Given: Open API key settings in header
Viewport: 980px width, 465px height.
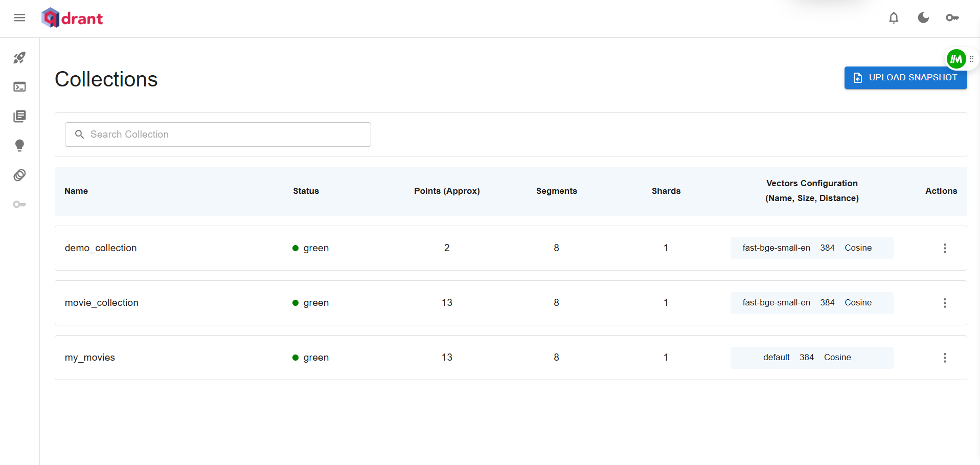Looking at the screenshot, I should point(952,18).
